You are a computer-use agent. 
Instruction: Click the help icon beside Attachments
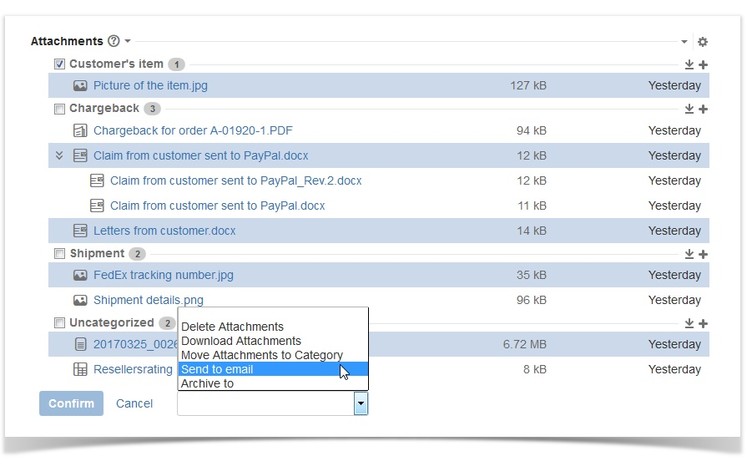coord(113,42)
